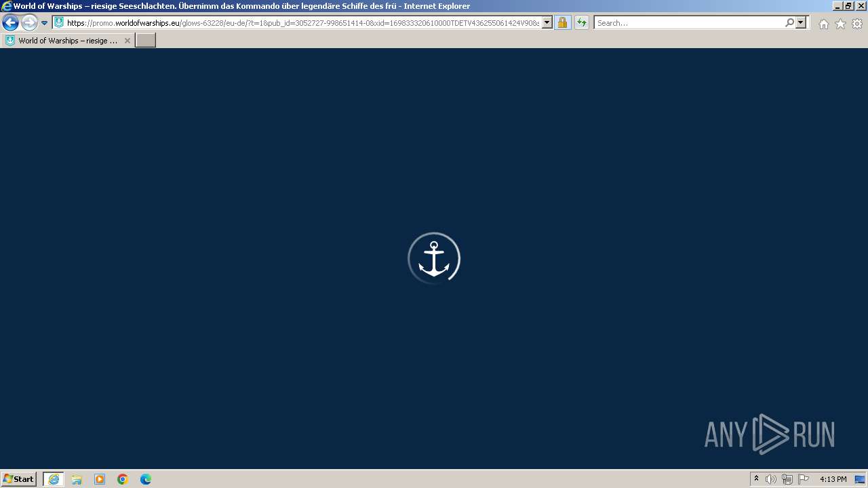Open the recent pages dropdown arrow
Screen dimensions: 868x488
[x=45, y=23]
